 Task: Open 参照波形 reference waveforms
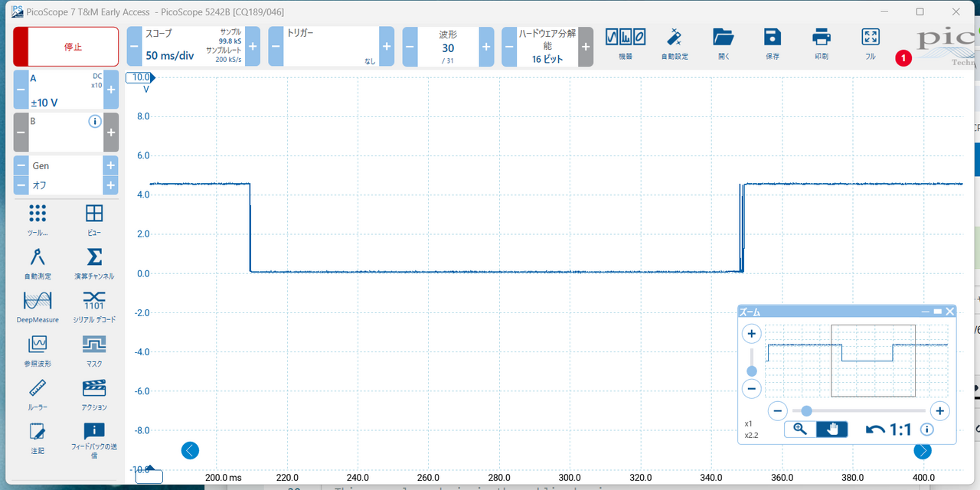tap(38, 348)
